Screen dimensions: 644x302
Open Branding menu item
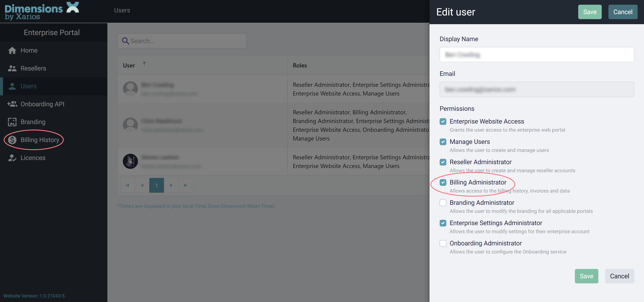click(x=54, y=122)
